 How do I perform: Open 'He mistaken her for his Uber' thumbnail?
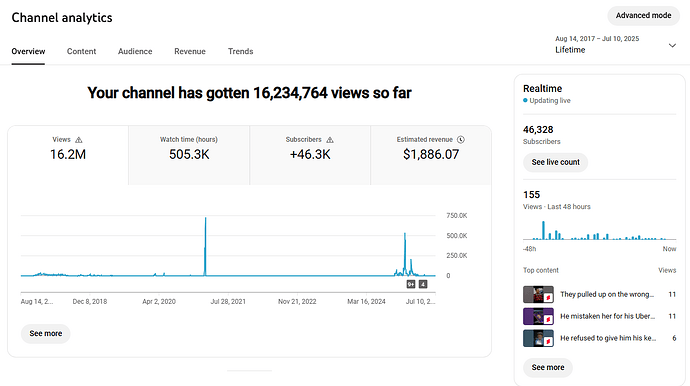(x=538, y=316)
